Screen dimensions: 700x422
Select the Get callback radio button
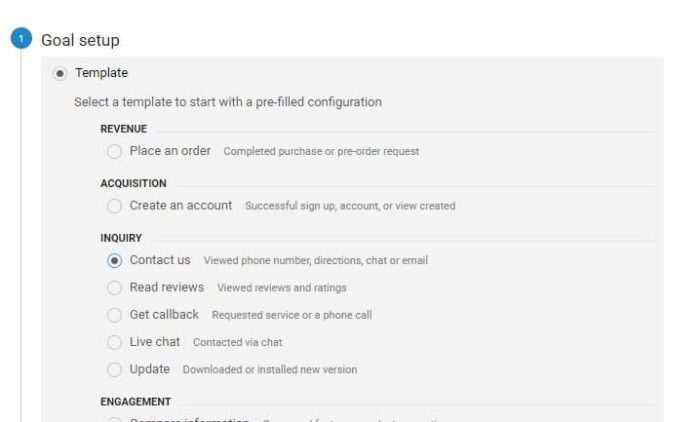click(x=114, y=315)
